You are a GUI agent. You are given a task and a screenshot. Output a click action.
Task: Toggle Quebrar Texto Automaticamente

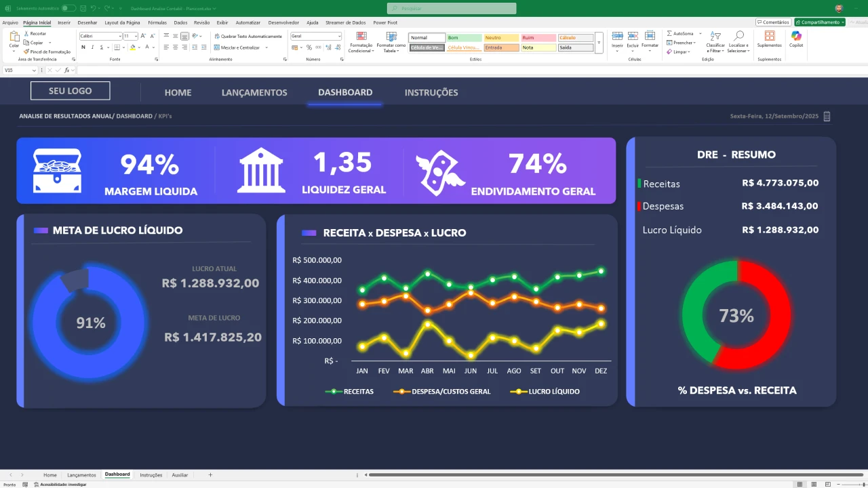point(248,36)
